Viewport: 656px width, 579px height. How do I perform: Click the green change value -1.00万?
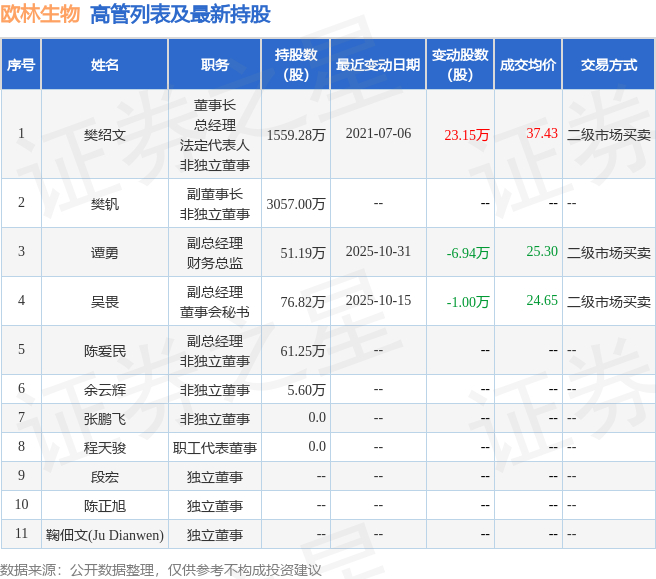(x=468, y=302)
